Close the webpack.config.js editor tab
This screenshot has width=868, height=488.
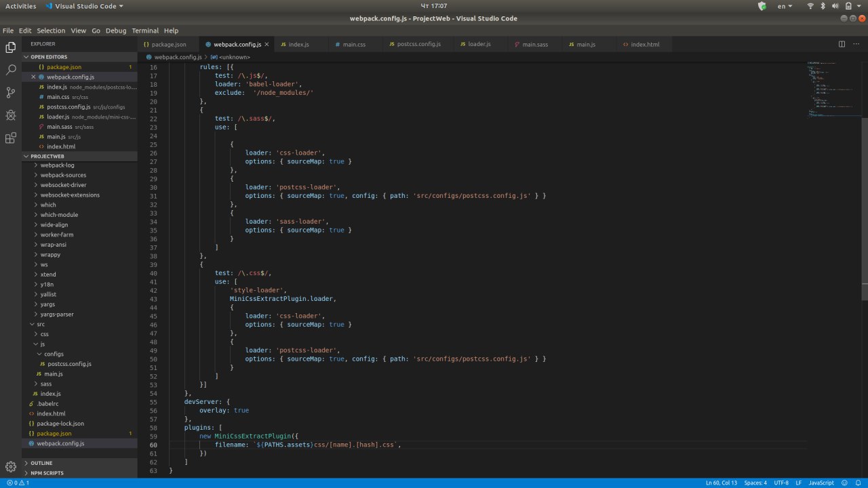pos(267,44)
